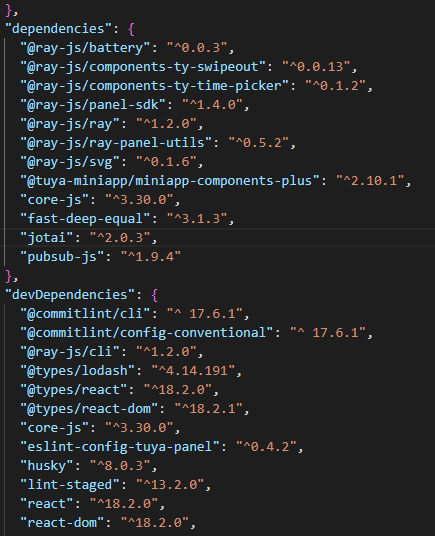This screenshot has width=435, height=536.
Task: Click the "husky" devDependency name
Action: 47,466
